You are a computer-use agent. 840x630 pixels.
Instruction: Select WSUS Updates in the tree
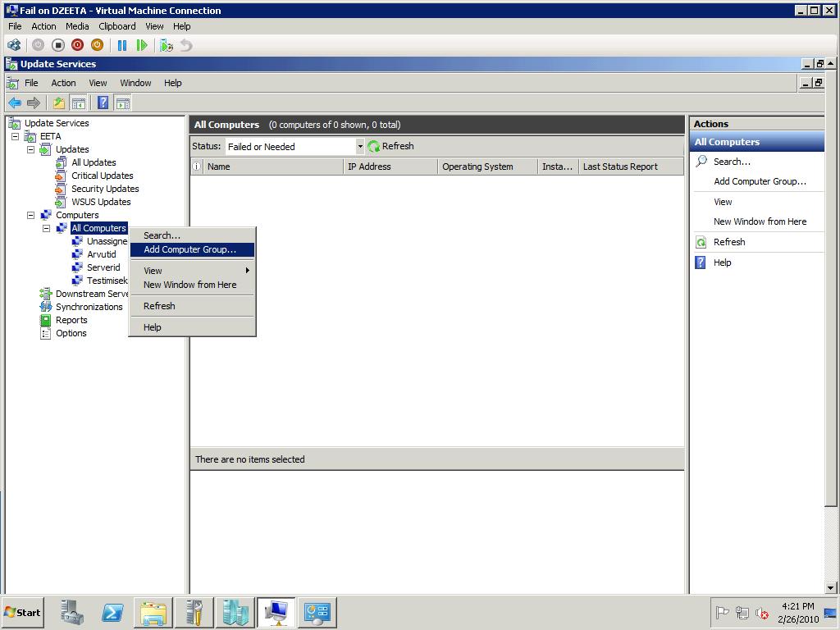pos(101,202)
